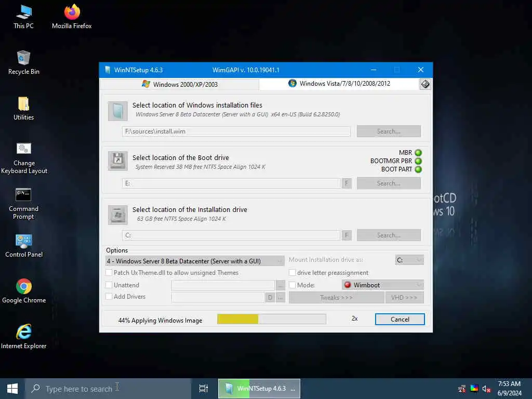Click the F format button beside boot drive E:
Image resolution: width=532 pixels, height=399 pixels.
347,183
